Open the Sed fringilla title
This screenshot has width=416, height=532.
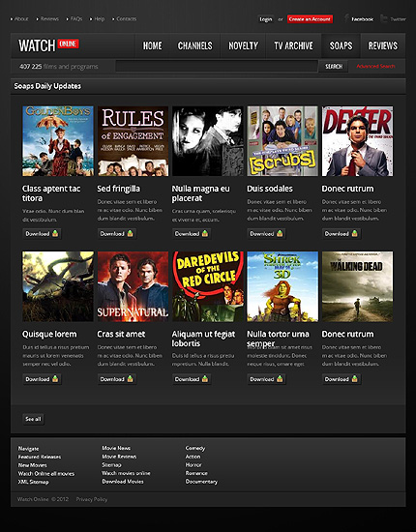tap(118, 189)
